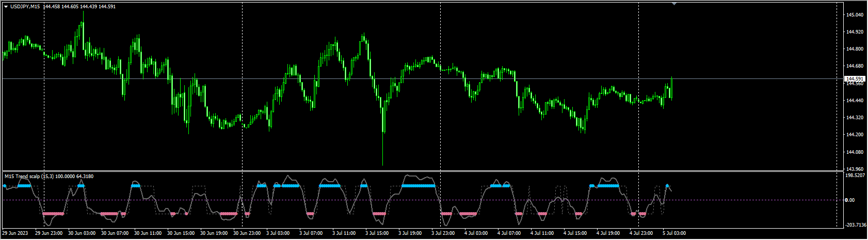This screenshot has width=868, height=240.
Task: Click the 3 Jul 07:00 time label
Action: tap(312, 233)
